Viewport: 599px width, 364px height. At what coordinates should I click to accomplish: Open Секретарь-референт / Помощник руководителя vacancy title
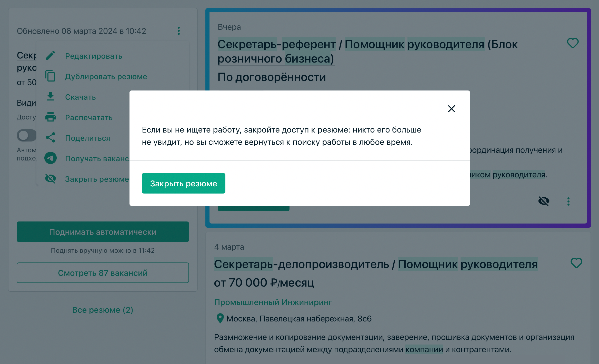367,51
